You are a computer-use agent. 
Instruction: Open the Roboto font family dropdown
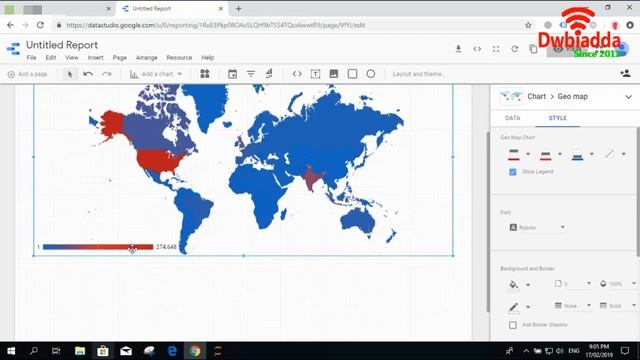coord(537,227)
